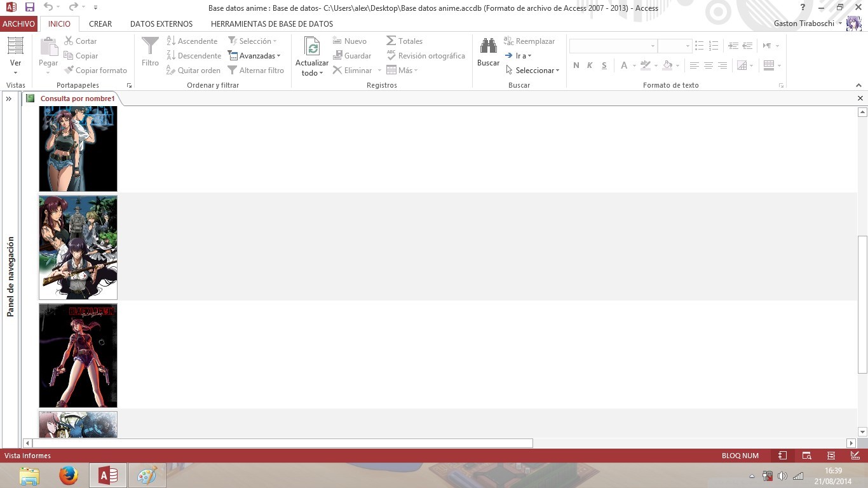The height and width of the screenshot is (488, 868).
Task: Open text highlight color picker
Action: (x=645, y=65)
